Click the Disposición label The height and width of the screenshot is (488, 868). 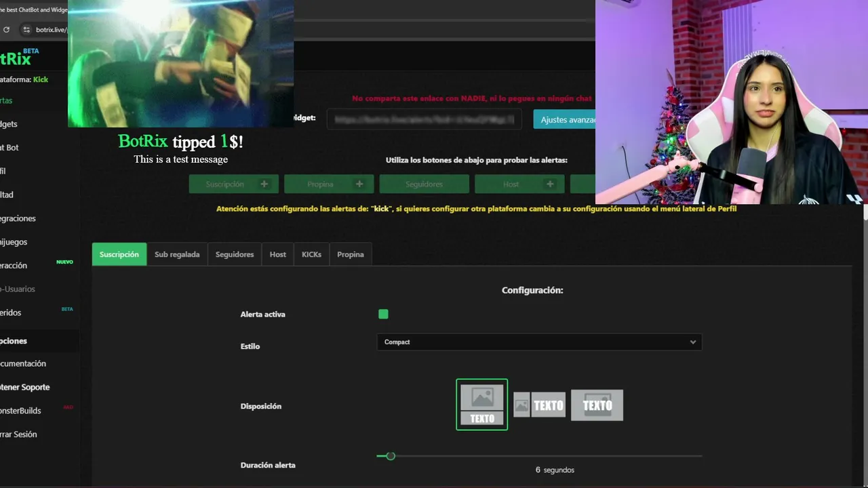point(260,406)
